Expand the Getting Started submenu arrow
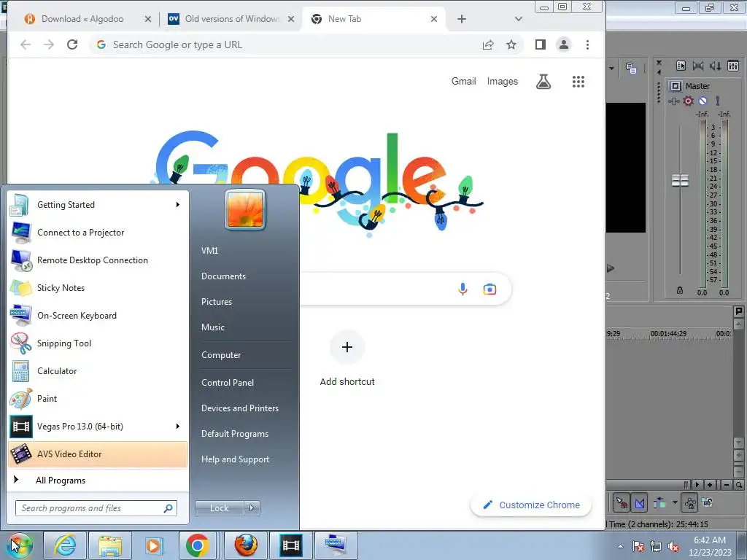This screenshot has width=747, height=560. pyautogui.click(x=178, y=205)
